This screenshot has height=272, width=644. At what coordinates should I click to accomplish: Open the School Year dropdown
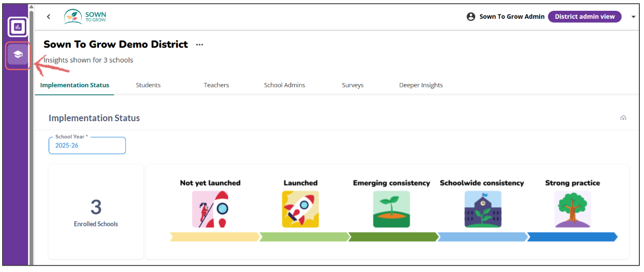[x=87, y=145]
